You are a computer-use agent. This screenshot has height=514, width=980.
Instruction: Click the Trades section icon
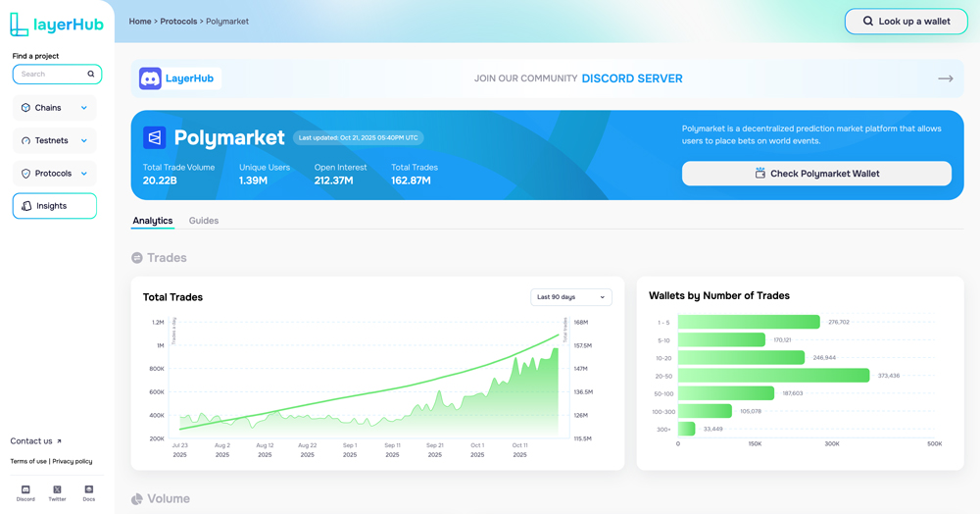click(x=137, y=258)
